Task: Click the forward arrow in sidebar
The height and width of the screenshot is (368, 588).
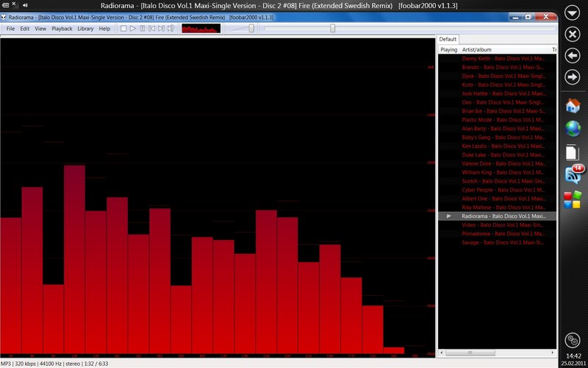Action: point(573,77)
